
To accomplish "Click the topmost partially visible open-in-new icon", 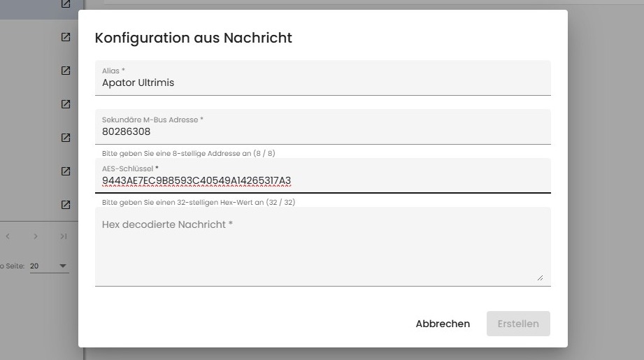I will [x=66, y=4].
